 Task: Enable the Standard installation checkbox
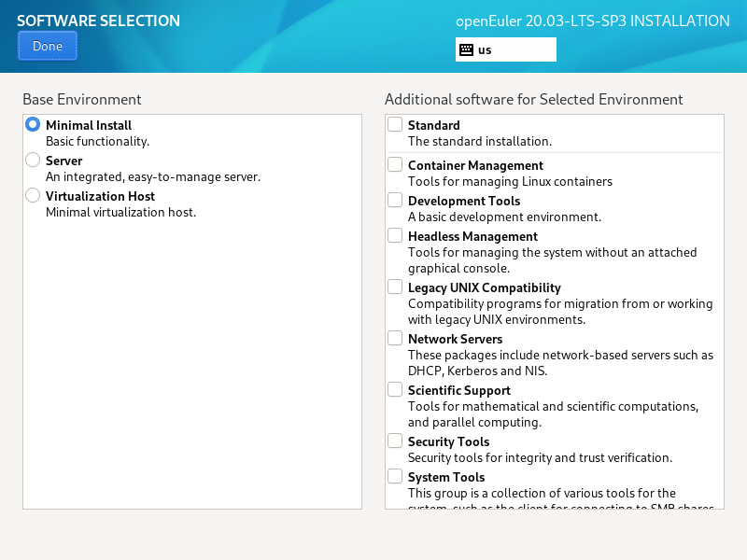click(395, 124)
